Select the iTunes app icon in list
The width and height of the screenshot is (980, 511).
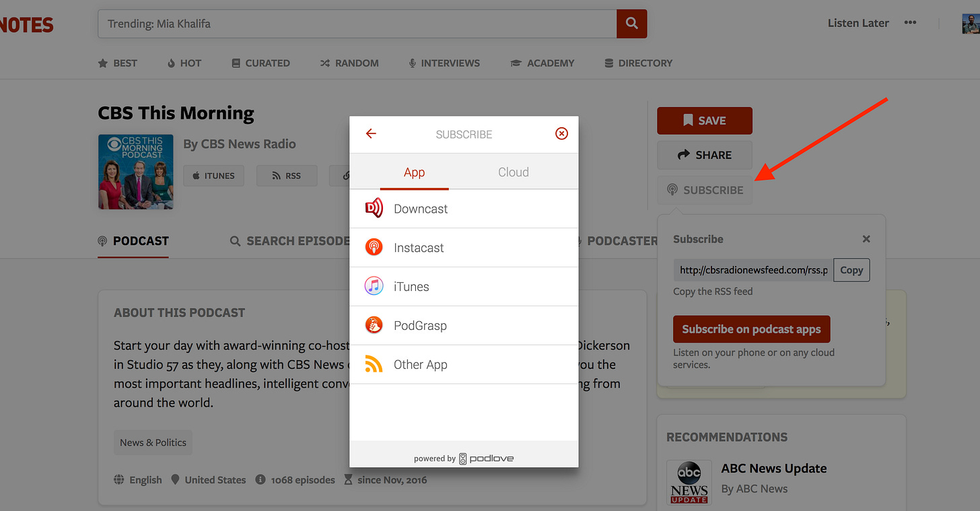click(x=374, y=286)
